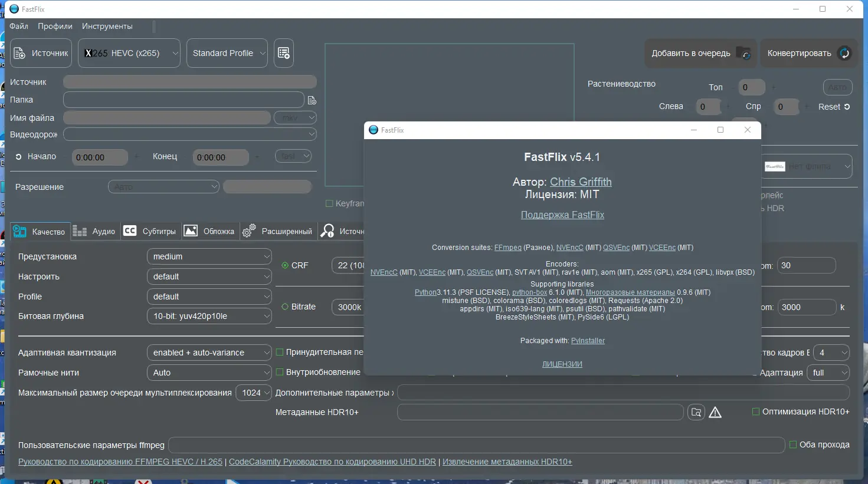Enable Оптимизация HDR10+ checkbox
The height and width of the screenshot is (484, 868).
pos(756,411)
